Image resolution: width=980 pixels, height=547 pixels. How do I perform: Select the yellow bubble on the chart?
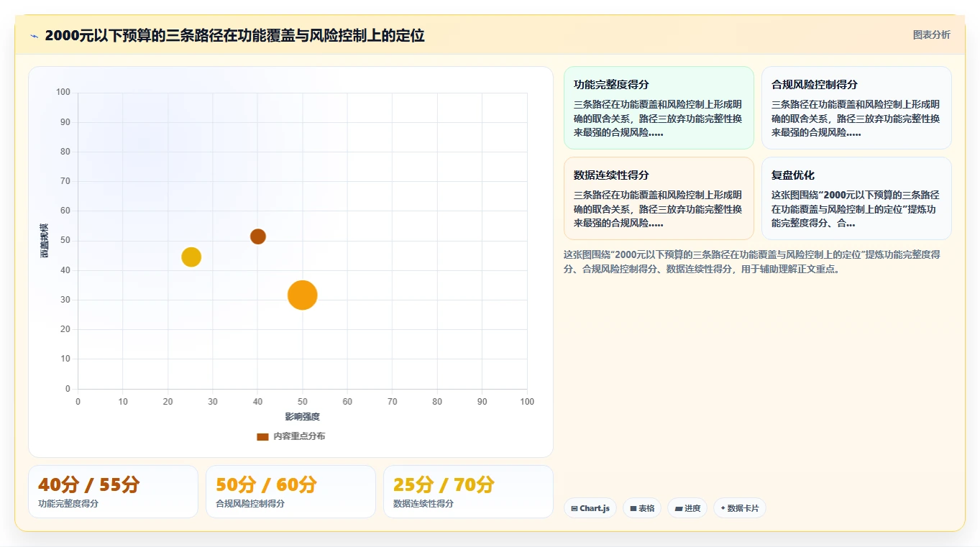pos(191,257)
